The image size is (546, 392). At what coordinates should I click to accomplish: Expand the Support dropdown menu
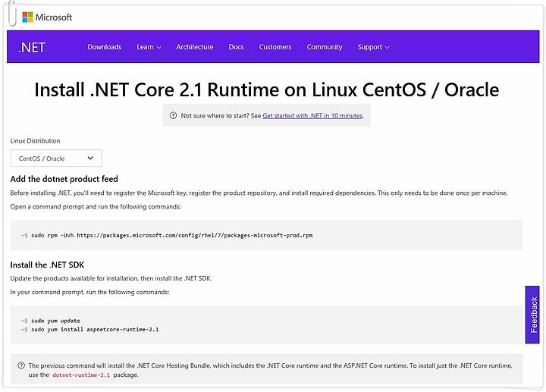coord(373,47)
